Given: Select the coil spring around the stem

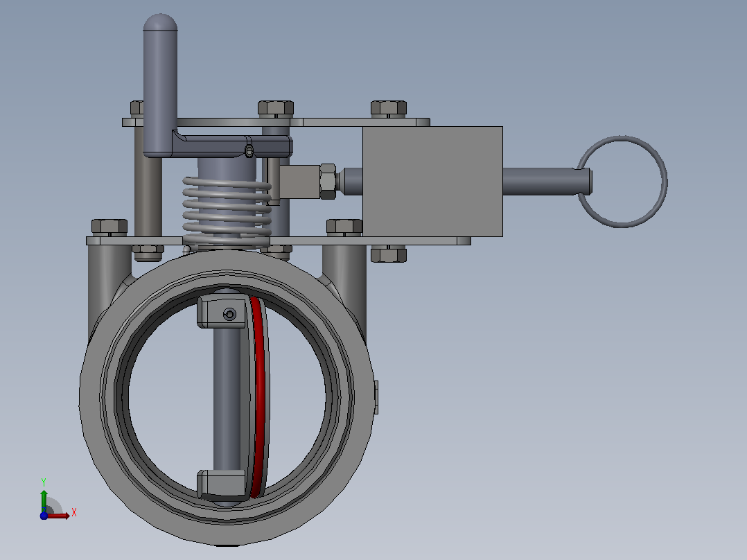Looking at the screenshot, I should (227, 213).
